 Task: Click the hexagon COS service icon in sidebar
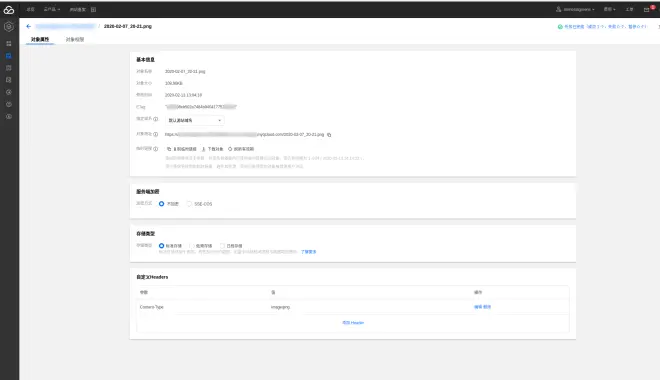tap(9, 27)
